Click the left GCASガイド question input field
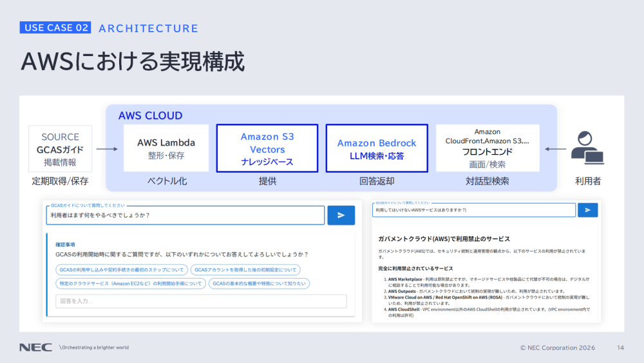This screenshot has width=644, height=363. pyautogui.click(x=185, y=215)
